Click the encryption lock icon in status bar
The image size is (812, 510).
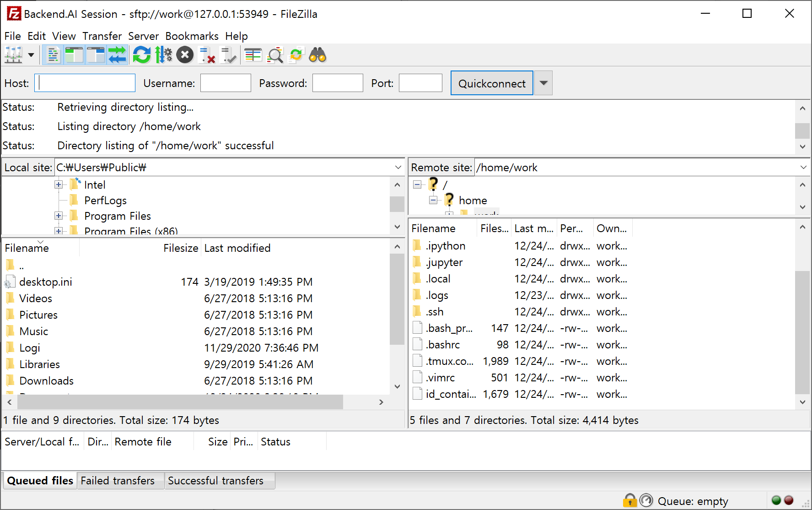click(x=630, y=500)
